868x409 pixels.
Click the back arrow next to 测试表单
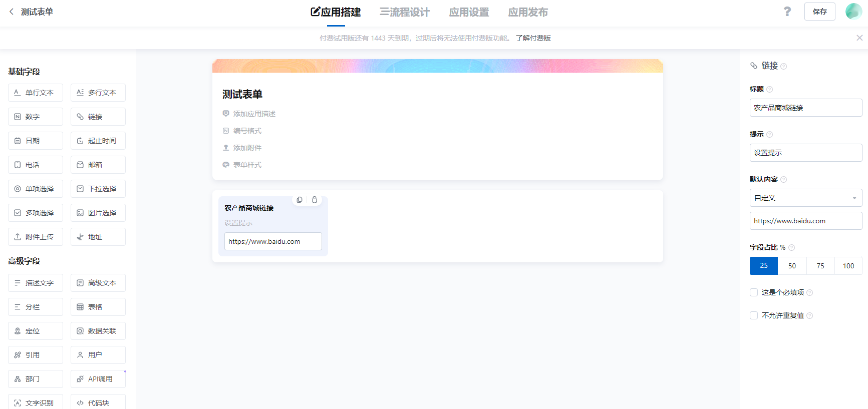point(12,12)
